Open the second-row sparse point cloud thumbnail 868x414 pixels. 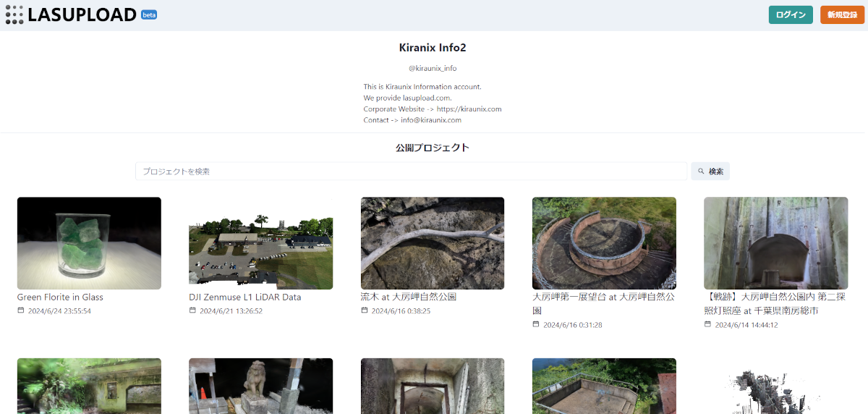pos(776,386)
